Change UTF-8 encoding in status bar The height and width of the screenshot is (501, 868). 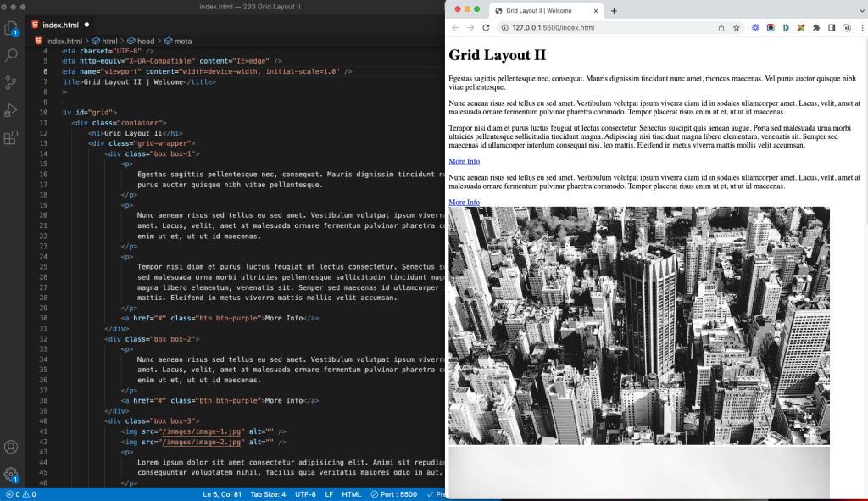(x=305, y=494)
